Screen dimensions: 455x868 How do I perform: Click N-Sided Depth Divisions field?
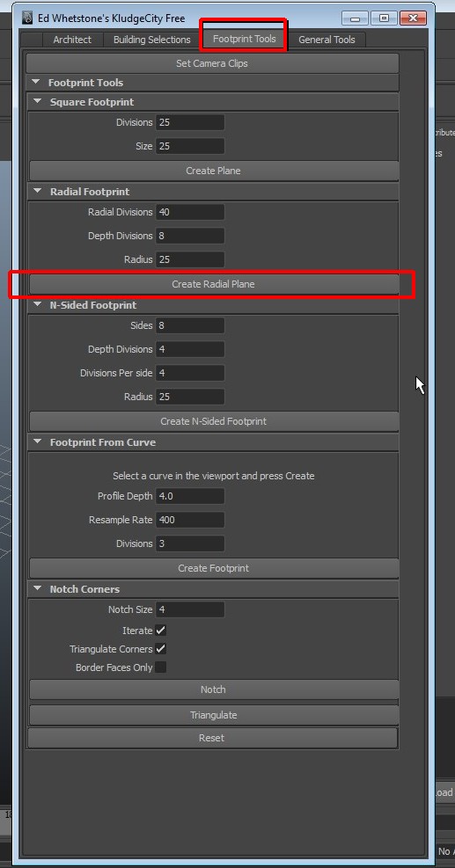click(x=190, y=349)
